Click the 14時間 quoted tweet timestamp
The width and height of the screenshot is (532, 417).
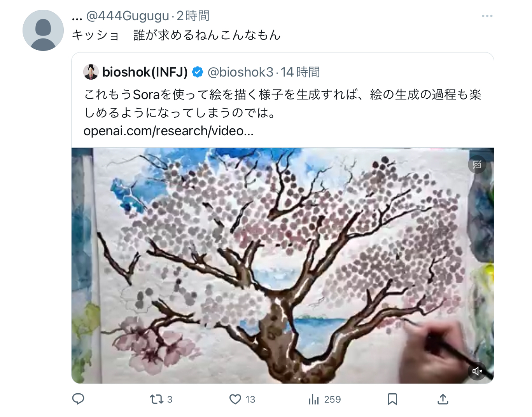[x=300, y=72]
